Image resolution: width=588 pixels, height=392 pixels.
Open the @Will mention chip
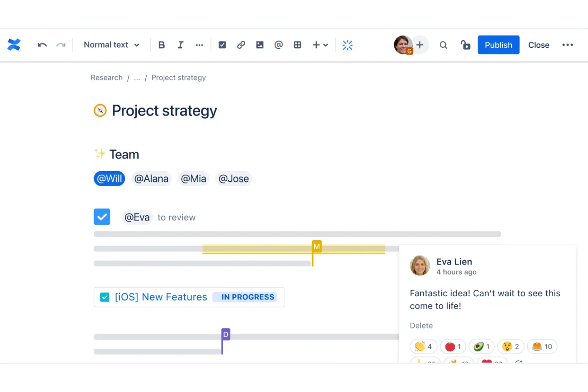coord(109,178)
